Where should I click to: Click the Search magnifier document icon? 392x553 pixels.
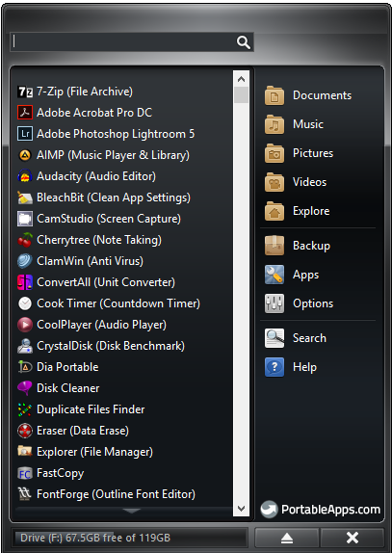click(274, 338)
